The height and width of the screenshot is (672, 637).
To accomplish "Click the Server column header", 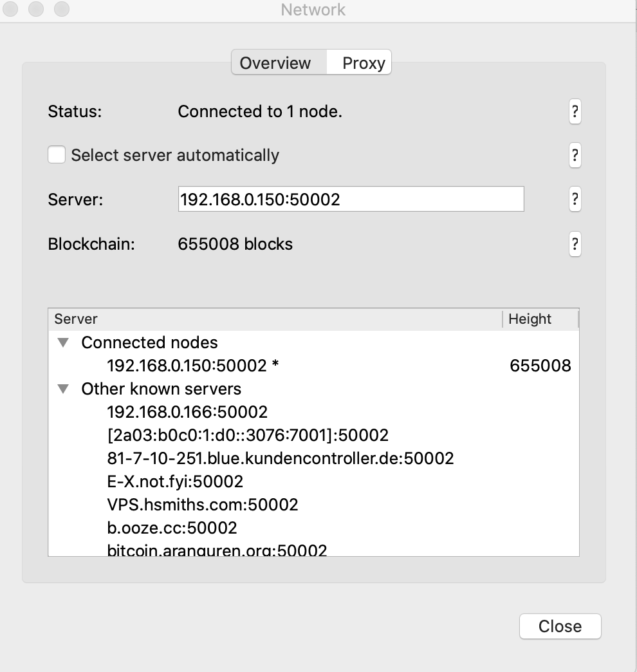I will click(x=76, y=319).
